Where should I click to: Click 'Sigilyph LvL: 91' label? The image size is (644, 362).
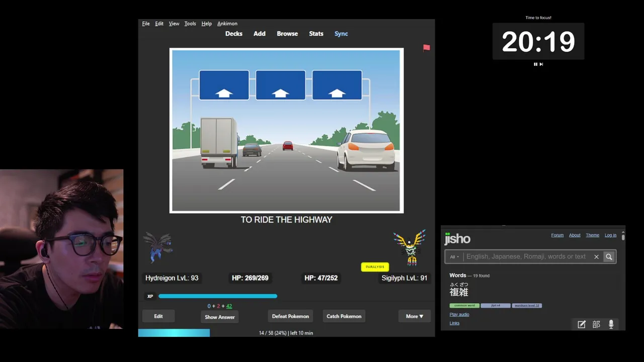pyautogui.click(x=405, y=278)
